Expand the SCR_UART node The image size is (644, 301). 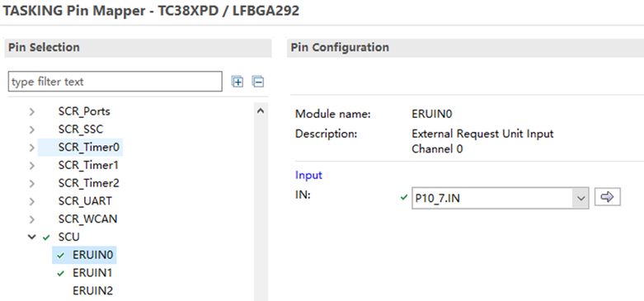click(x=32, y=201)
